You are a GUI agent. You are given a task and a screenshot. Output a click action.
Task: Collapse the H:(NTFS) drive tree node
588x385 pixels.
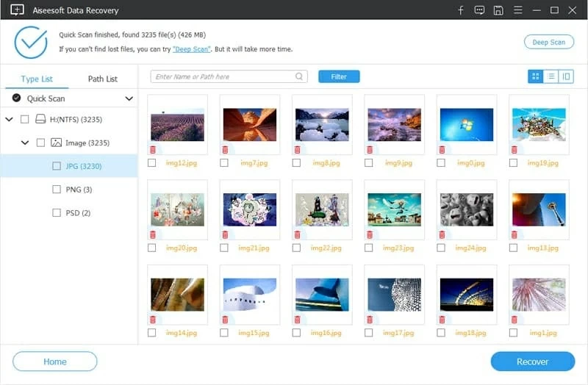coord(9,119)
